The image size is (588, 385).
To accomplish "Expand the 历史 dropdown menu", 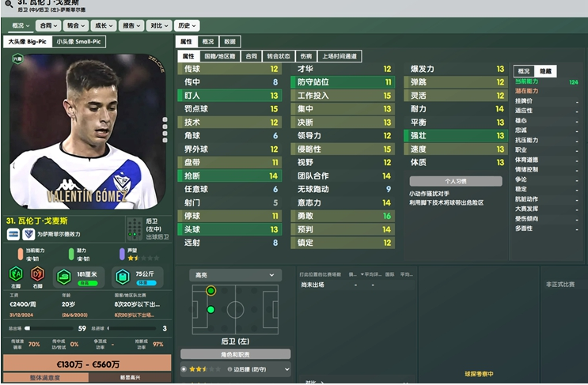I will point(187,25).
